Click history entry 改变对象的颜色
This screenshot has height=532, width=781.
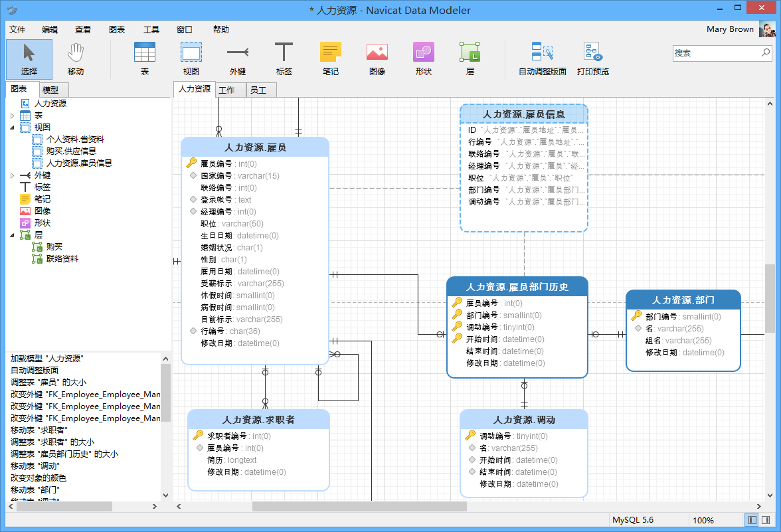(39, 478)
